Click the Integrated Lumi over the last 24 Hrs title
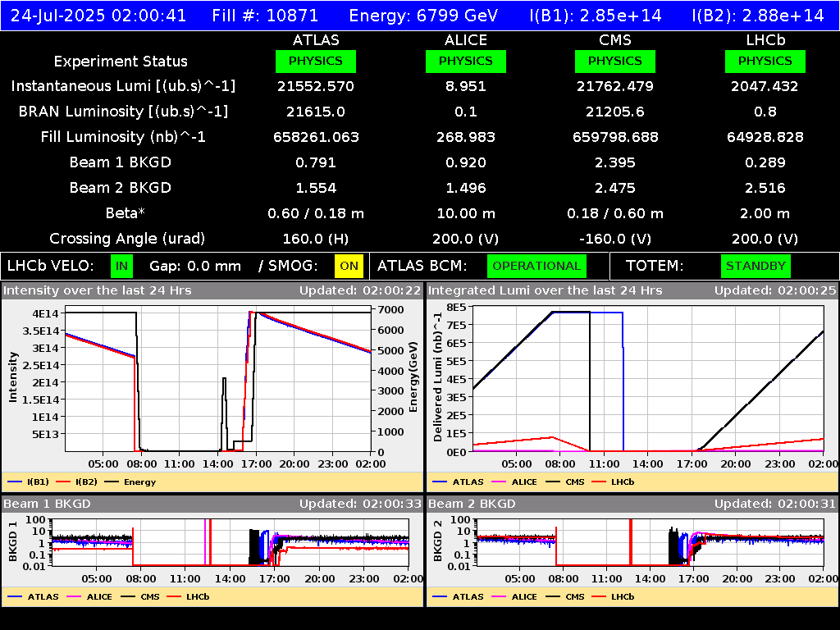 tap(546, 290)
